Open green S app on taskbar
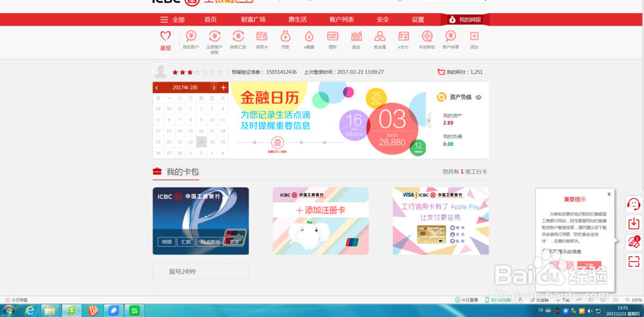Image resolution: width=644 pixels, height=317 pixels. tap(135, 311)
